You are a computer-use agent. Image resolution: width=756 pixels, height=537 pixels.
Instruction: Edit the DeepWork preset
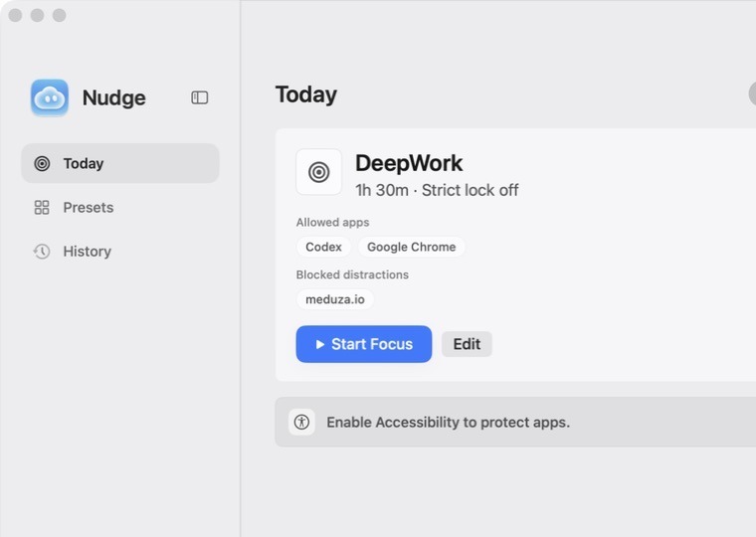467,344
